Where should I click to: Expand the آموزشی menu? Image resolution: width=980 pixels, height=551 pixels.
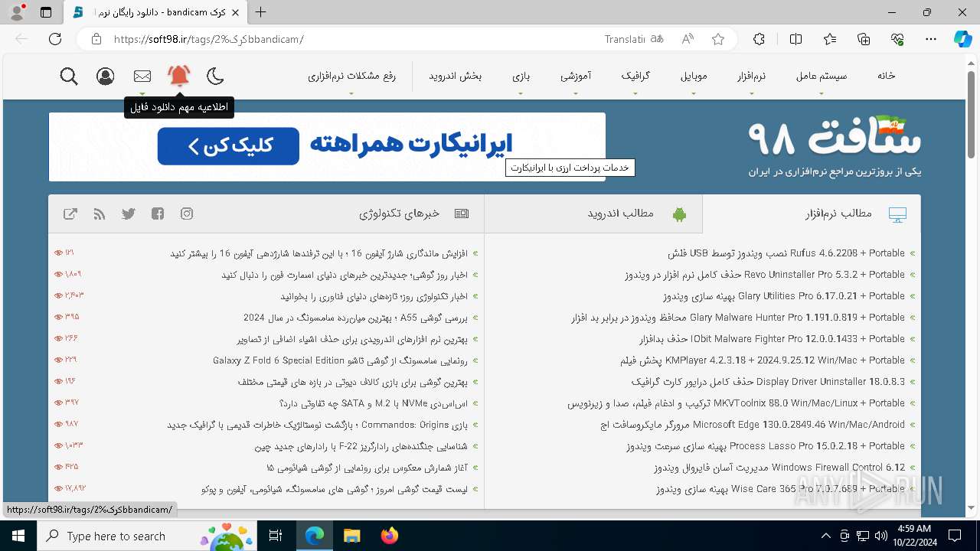point(575,76)
